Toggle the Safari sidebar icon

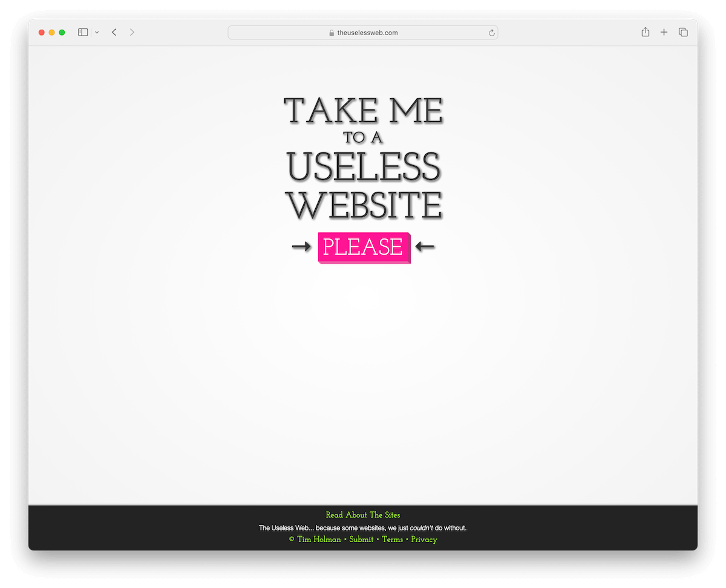83,32
